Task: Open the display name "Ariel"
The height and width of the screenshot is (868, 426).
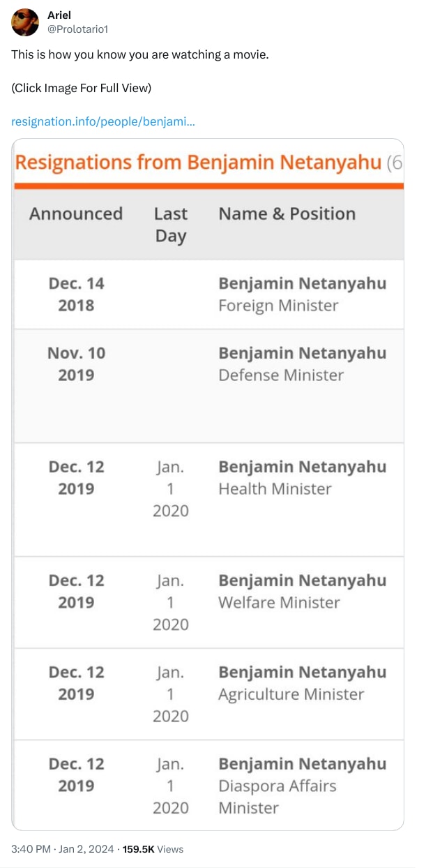Action: click(59, 15)
